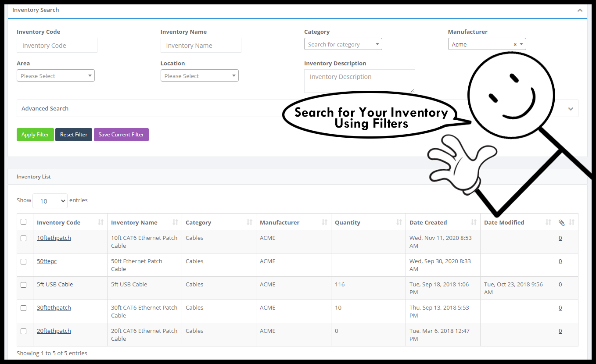Open the 50ftepc inventory link
Screen dimensions: 596x364
point(47,261)
